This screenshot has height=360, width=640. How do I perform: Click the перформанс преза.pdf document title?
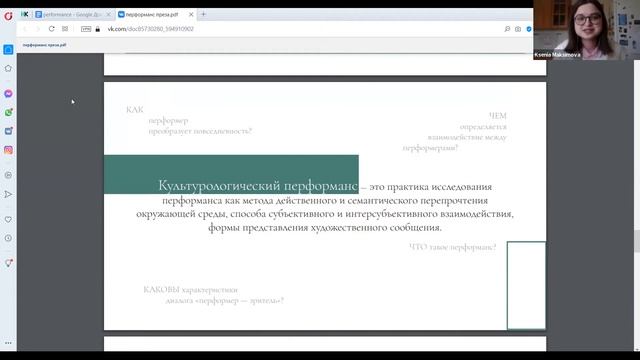click(44, 45)
